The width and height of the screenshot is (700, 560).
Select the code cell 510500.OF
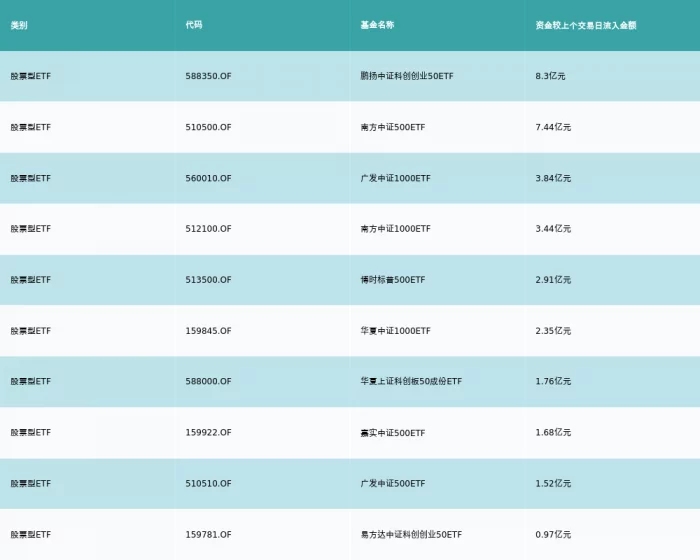208,127
